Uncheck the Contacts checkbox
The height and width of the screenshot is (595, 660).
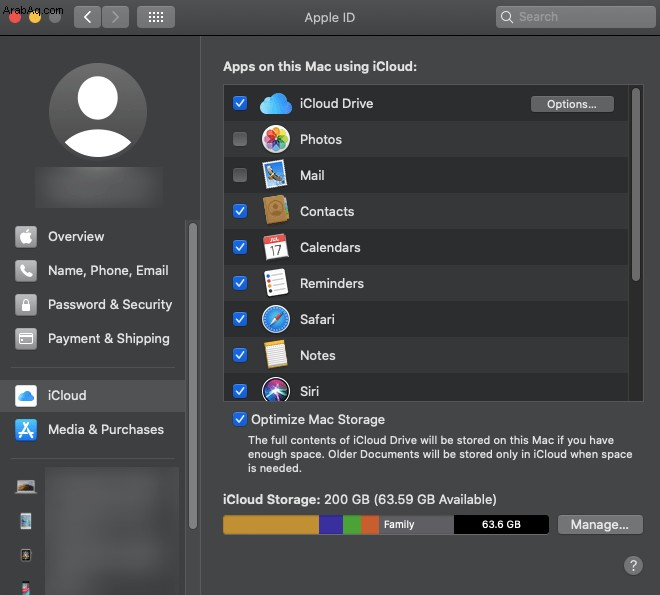(x=240, y=210)
